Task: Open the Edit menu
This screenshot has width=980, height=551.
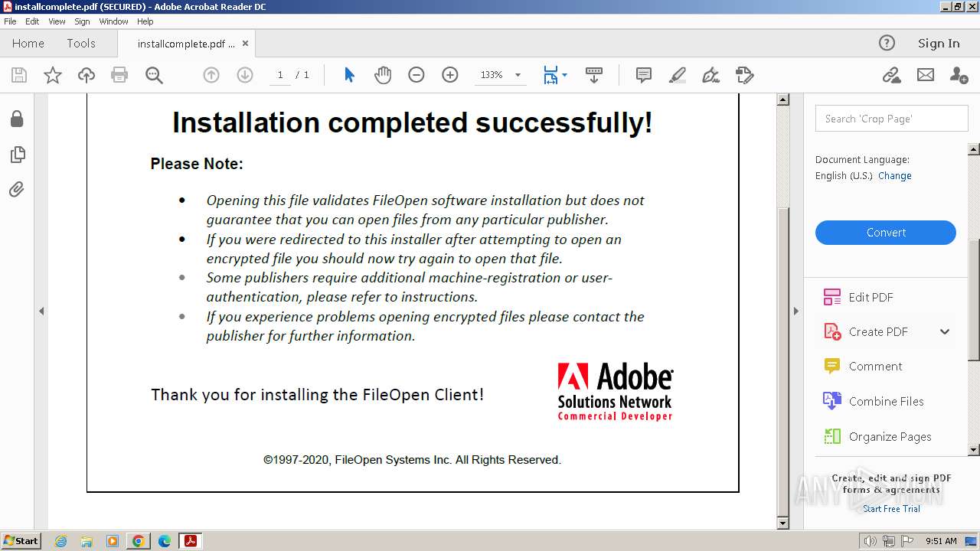Action: tap(32, 21)
